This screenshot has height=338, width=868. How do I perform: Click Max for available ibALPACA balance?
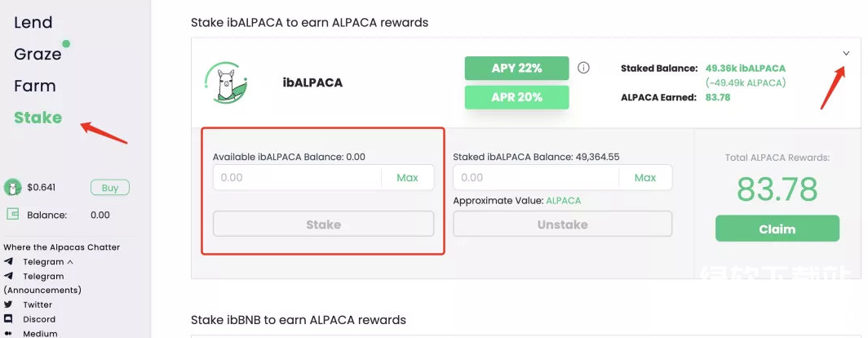tap(407, 177)
